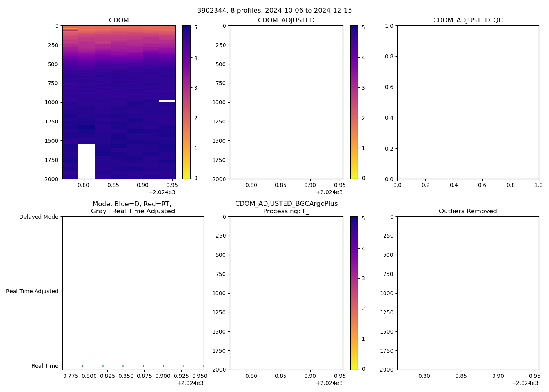
Task: Click the colorbar beside the CDOM heatmap
Action: tap(186, 102)
